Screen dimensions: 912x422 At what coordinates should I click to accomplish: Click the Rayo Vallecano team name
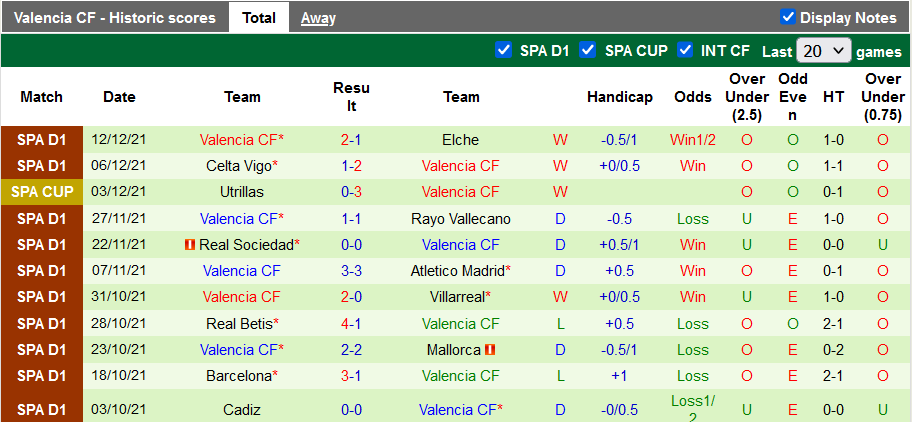click(x=461, y=218)
